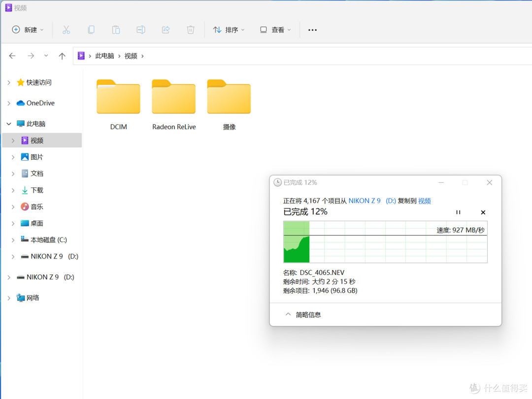Click the Paste clipboard icon

pos(116,30)
